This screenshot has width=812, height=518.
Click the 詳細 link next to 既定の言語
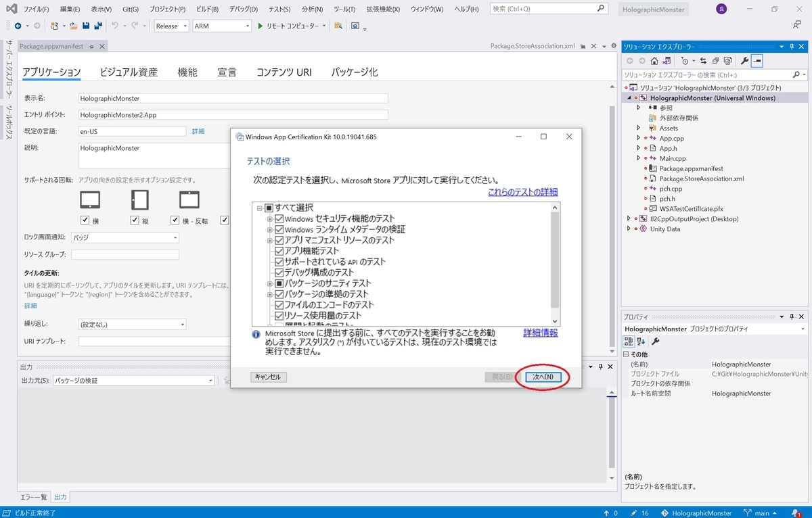point(198,131)
